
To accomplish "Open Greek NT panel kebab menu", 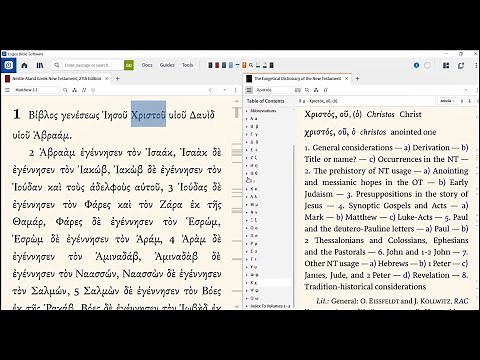I will (x=236, y=90).
